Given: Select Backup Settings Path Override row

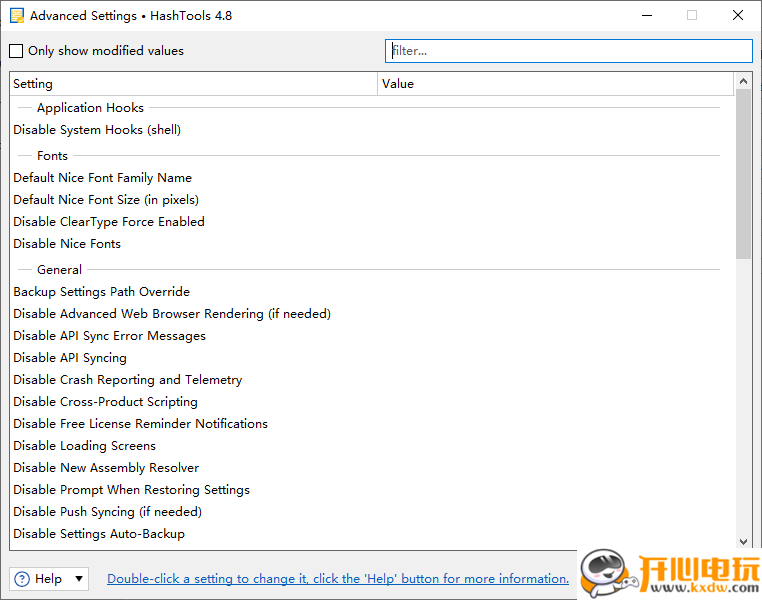Looking at the screenshot, I should [372, 291].
